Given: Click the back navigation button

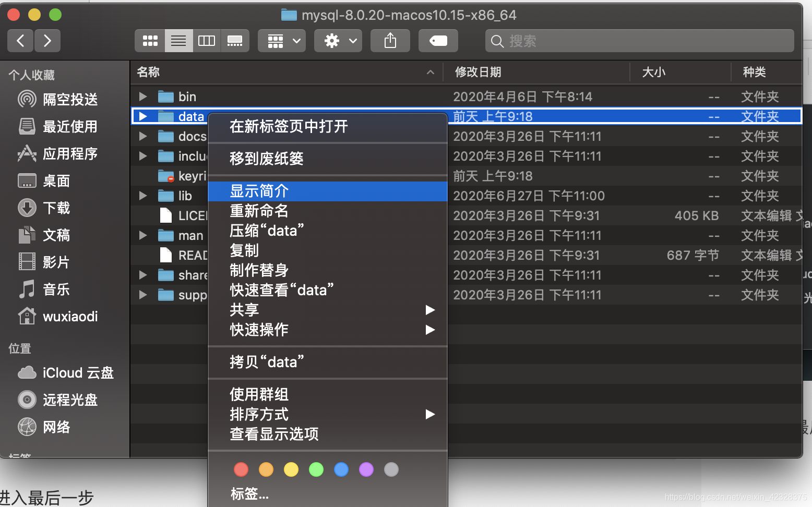Looking at the screenshot, I should click(x=20, y=41).
